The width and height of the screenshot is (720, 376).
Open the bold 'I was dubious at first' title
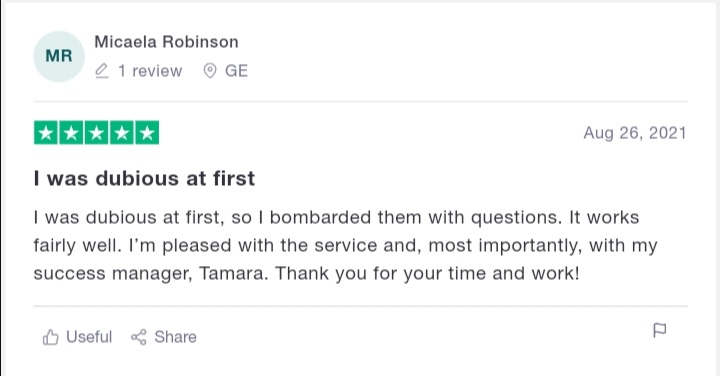(x=144, y=178)
